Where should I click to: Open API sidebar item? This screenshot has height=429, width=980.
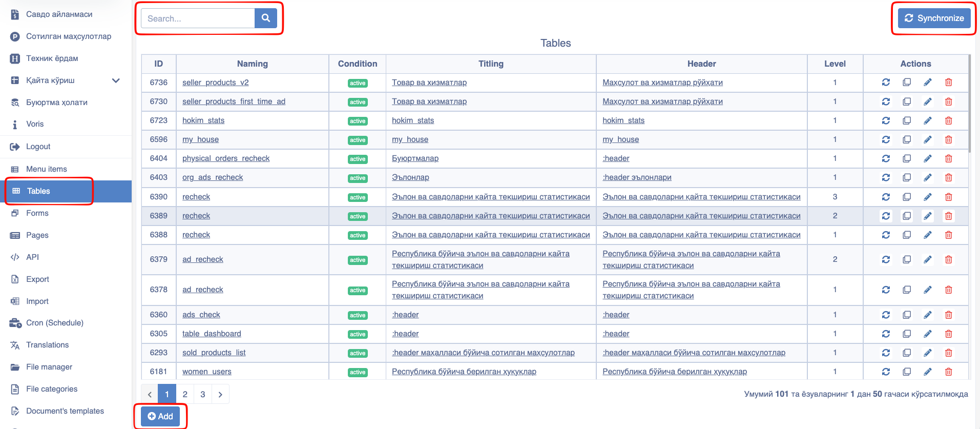tap(32, 257)
